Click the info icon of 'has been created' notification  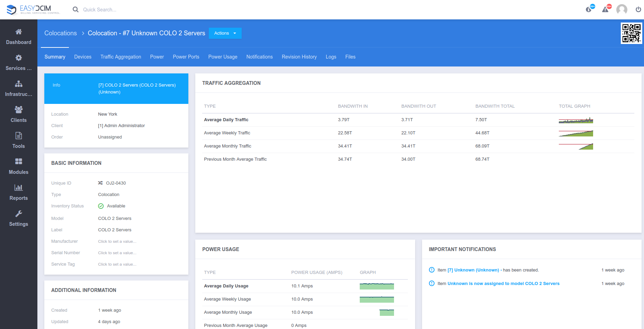point(432,270)
